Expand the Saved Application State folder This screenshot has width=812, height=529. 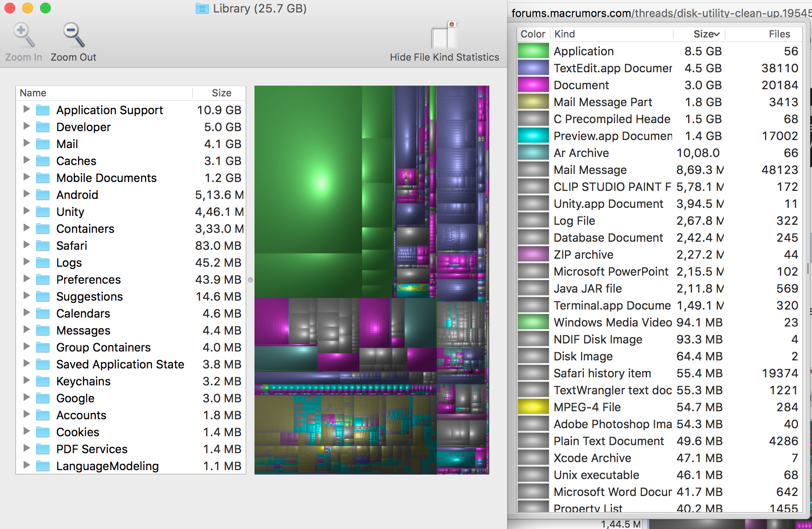(x=26, y=363)
